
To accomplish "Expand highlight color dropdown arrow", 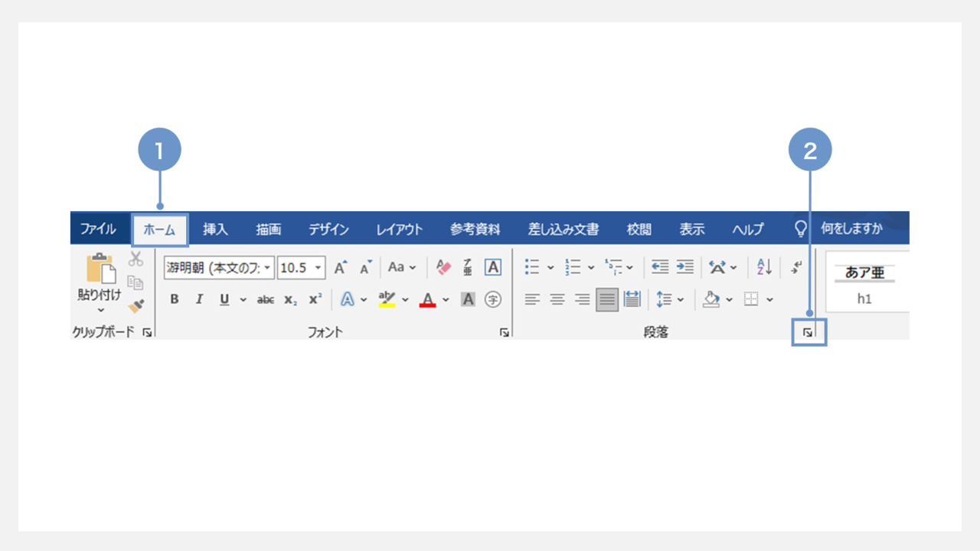I will tap(405, 300).
